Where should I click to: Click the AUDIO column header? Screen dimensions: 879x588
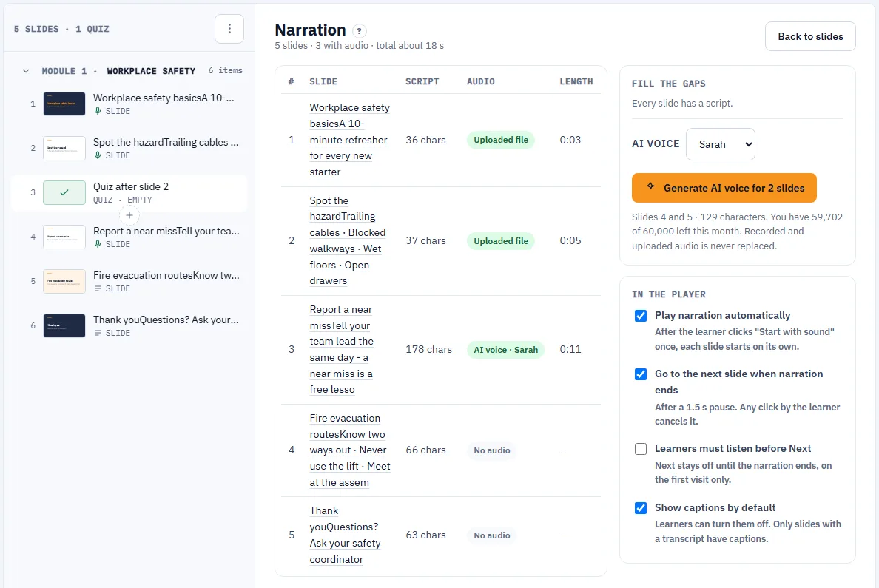tap(481, 81)
